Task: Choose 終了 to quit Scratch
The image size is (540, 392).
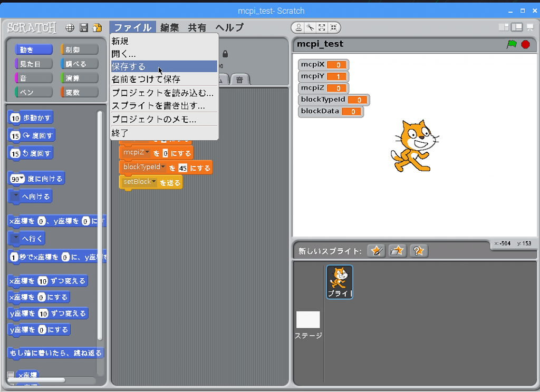Action: pos(165,133)
